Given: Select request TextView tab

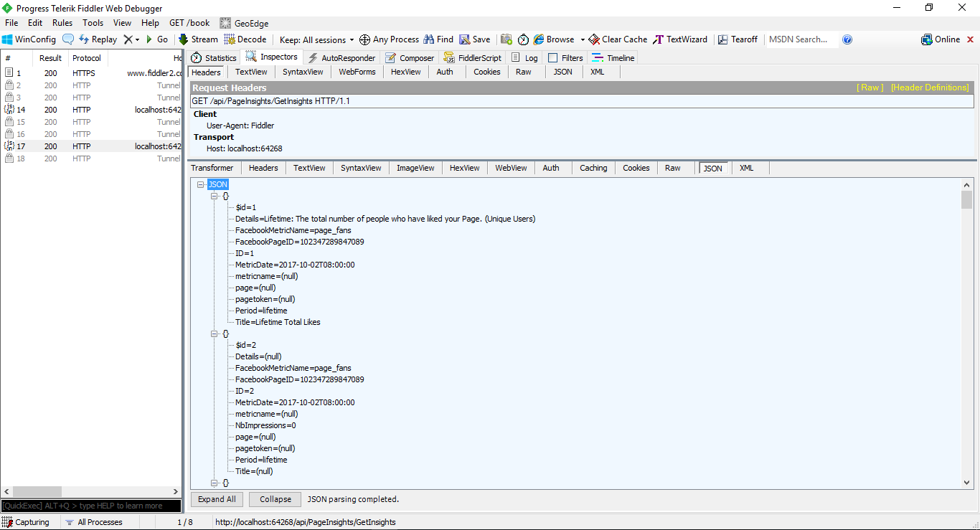Looking at the screenshot, I should 251,72.
